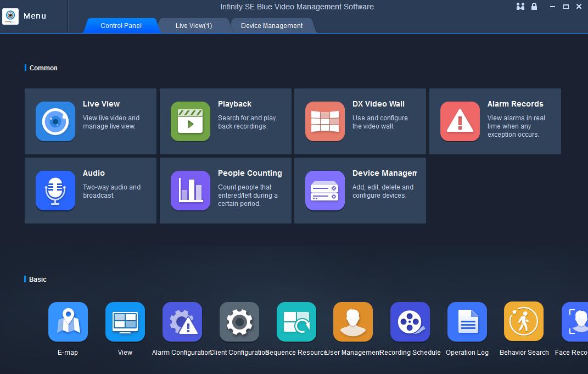588x374 pixels.
Task: Open Client Configuration gear icon
Action: pyautogui.click(x=239, y=322)
